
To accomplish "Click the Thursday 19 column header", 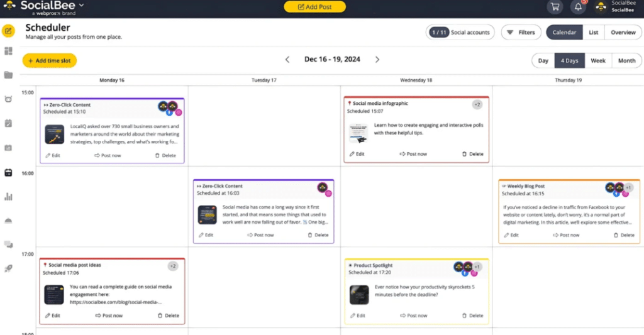I will tap(568, 80).
